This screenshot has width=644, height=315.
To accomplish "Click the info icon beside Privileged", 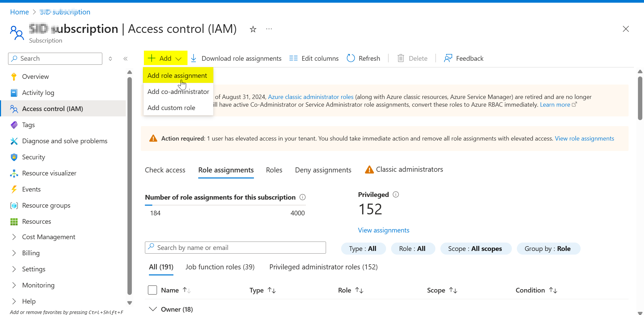I will (396, 195).
